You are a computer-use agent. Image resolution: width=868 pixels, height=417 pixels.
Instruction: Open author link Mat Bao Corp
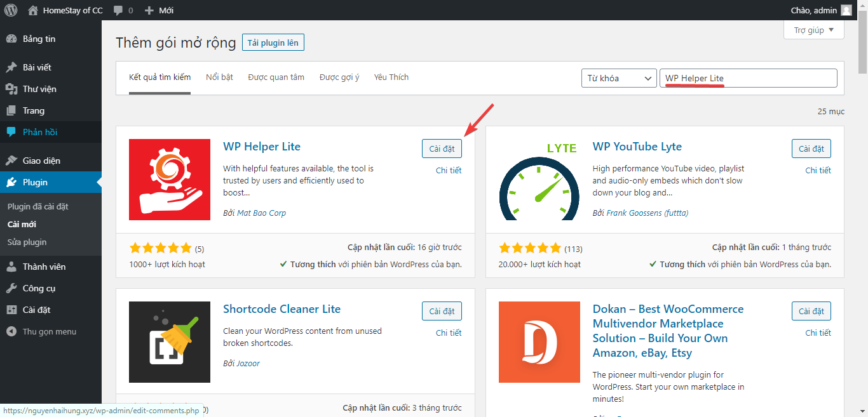click(x=261, y=213)
